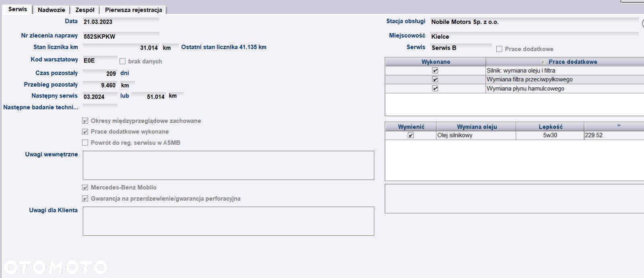Open the Nadwozie tab
The height and width of the screenshot is (278, 644).
click(x=51, y=10)
